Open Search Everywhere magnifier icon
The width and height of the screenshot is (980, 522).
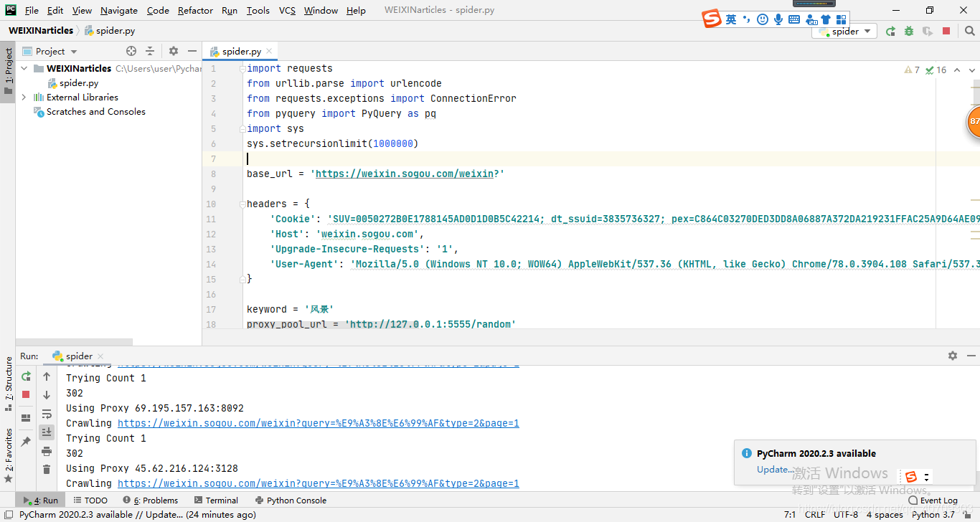969,31
